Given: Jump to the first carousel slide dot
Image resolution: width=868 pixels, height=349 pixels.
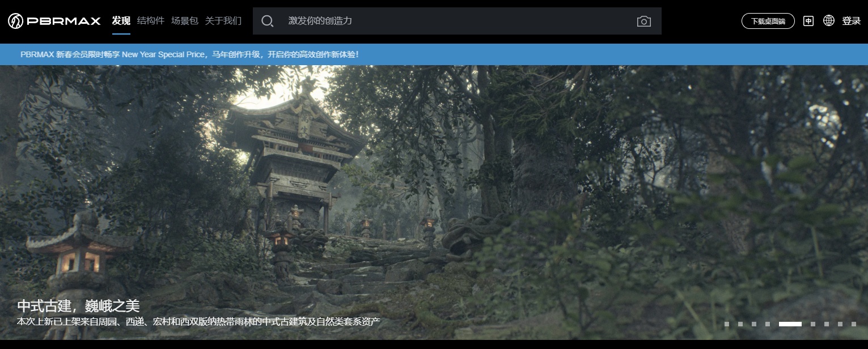Looking at the screenshot, I should (x=727, y=324).
